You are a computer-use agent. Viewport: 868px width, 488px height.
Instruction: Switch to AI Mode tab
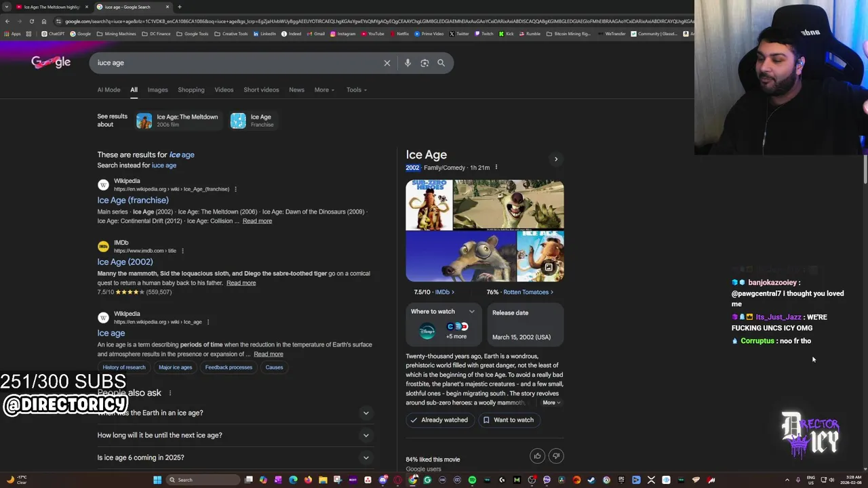pyautogui.click(x=108, y=89)
